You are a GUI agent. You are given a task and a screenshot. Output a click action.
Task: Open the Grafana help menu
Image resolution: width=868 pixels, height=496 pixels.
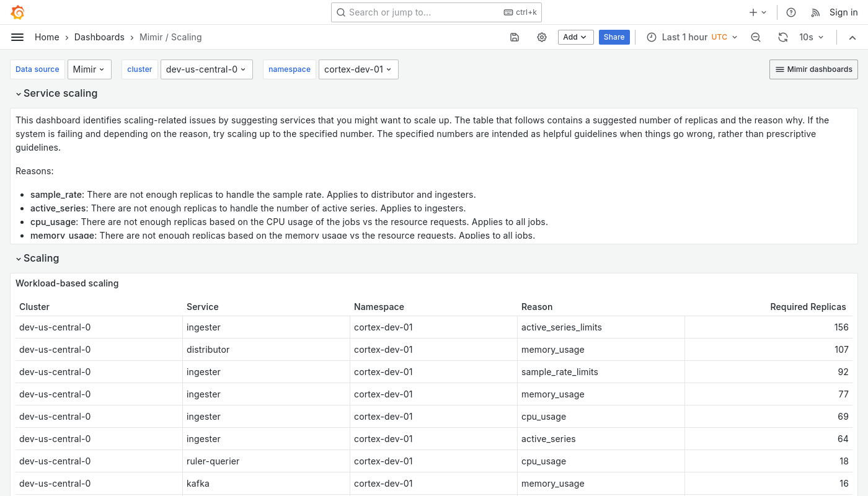point(791,12)
